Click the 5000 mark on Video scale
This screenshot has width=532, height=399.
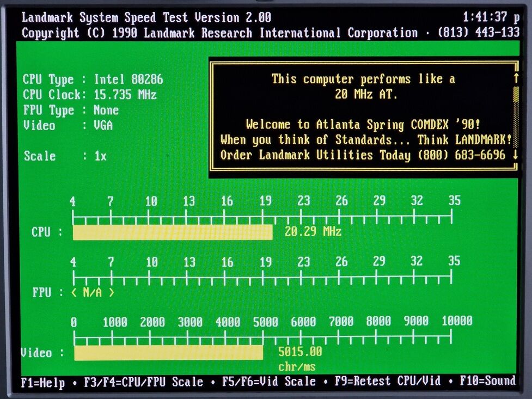click(x=265, y=322)
